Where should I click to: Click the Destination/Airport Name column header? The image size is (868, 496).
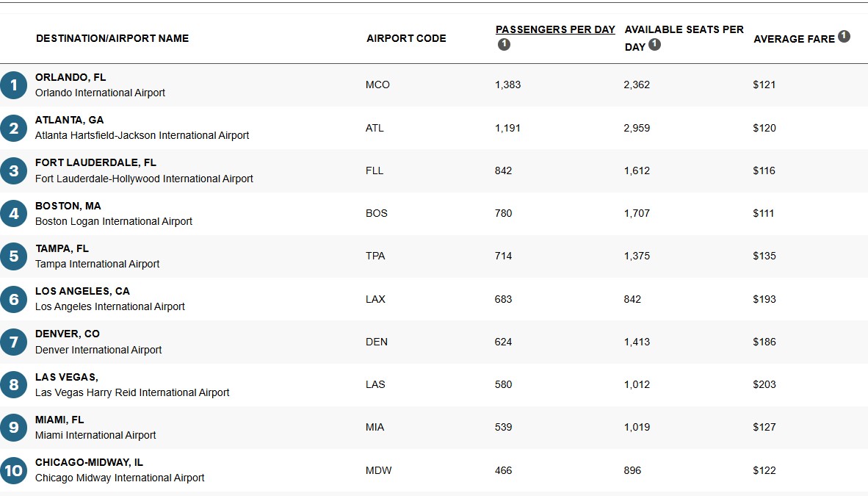tap(112, 38)
